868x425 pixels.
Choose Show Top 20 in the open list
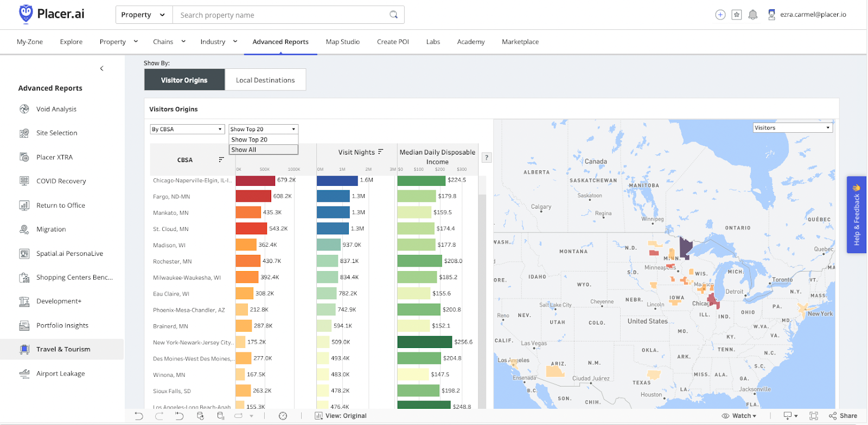click(x=264, y=140)
